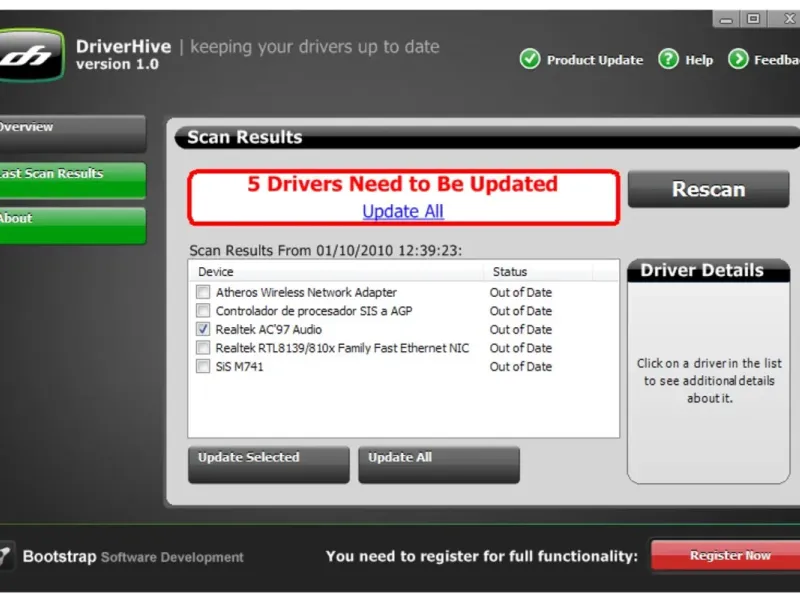Open the Feedback text link
Viewport: 800px width, 600px height.
777,60
